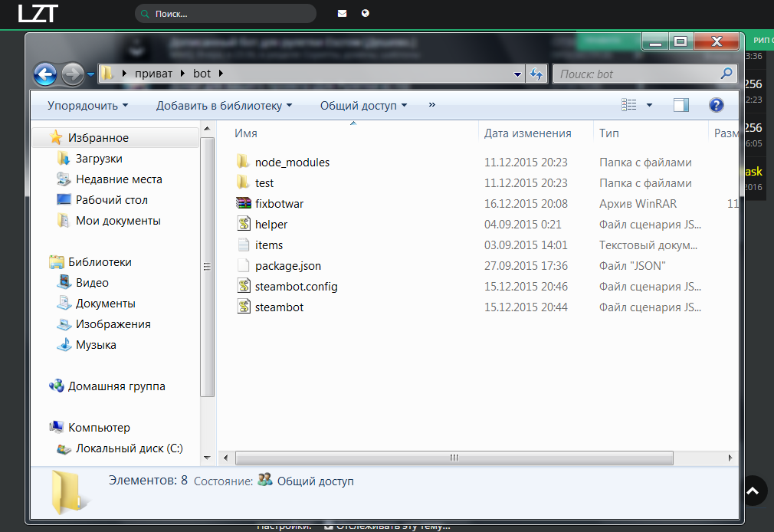Click horizontal scrollbar right arrow
The width and height of the screenshot is (774, 532).
click(730, 458)
